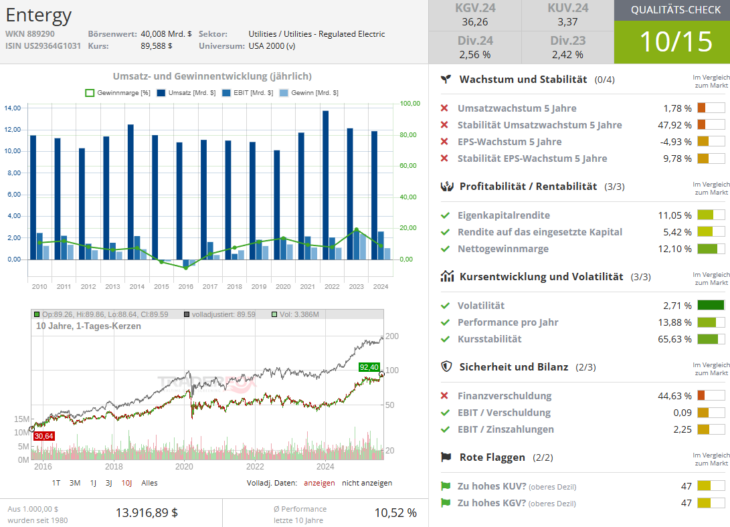Screen dimensions: 730x527
Task: Select the 3M chart time range
Action: coord(75,483)
